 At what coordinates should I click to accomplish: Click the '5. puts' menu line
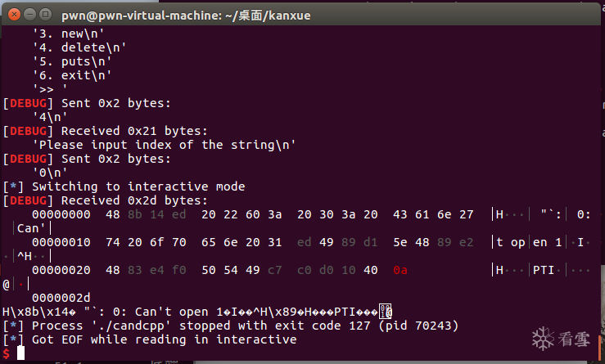72,61
